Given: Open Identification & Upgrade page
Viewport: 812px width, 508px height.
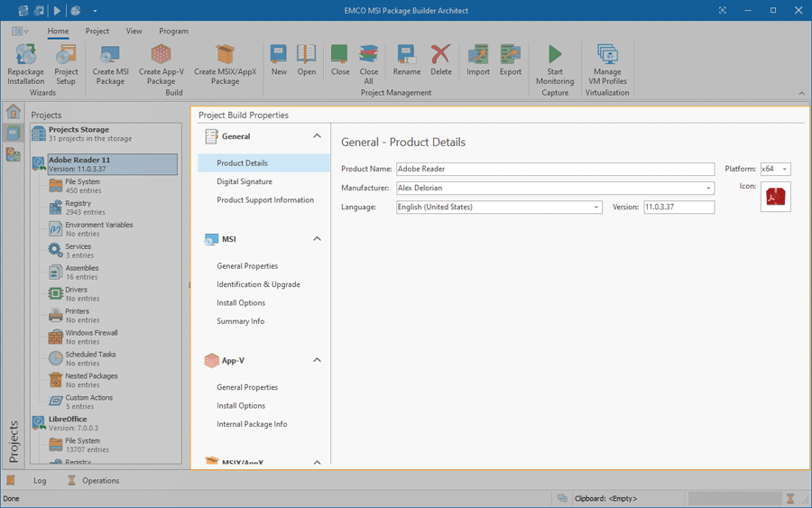Looking at the screenshot, I should [258, 284].
